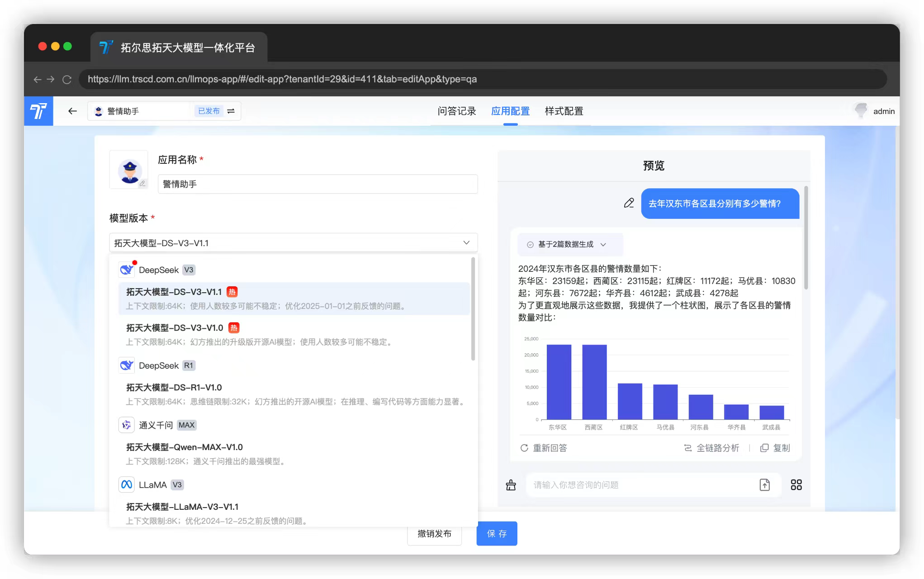The image size is (924, 579).
Task: Click the 应用名称 input field
Action: [317, 184]
